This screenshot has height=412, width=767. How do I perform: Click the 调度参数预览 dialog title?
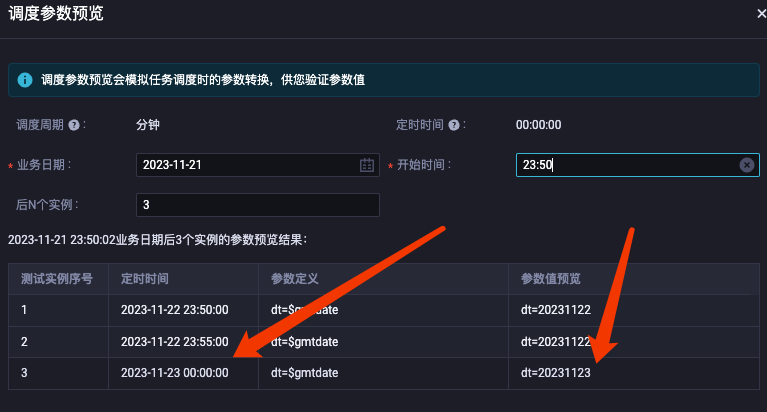click(x=56, y=13)
